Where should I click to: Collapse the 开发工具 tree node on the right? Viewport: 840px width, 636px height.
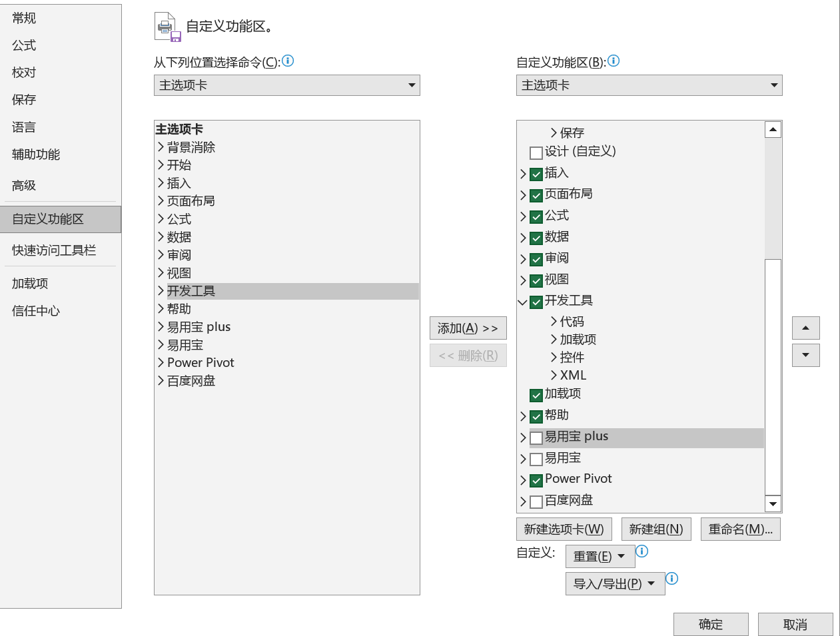tap(523, 302)
